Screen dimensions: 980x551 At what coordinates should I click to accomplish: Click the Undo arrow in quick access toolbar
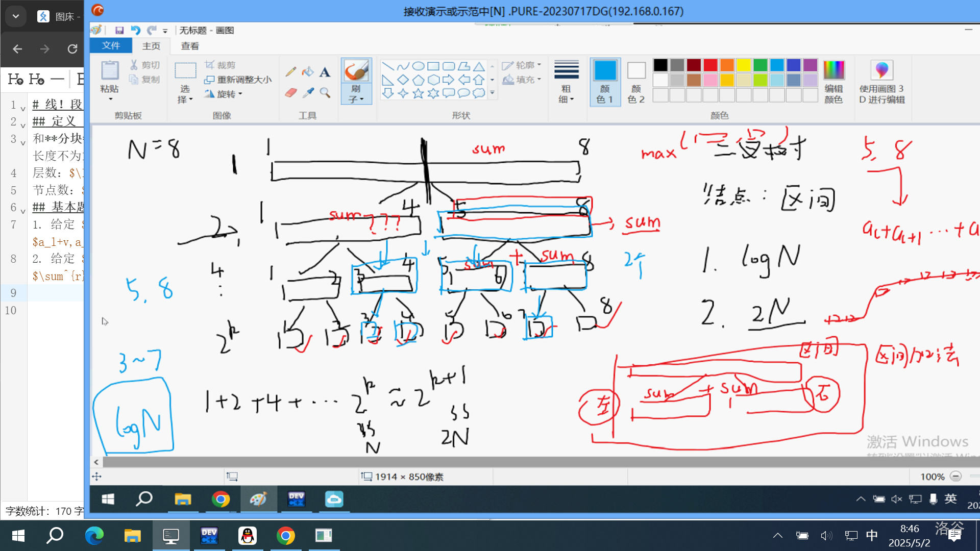135,31
